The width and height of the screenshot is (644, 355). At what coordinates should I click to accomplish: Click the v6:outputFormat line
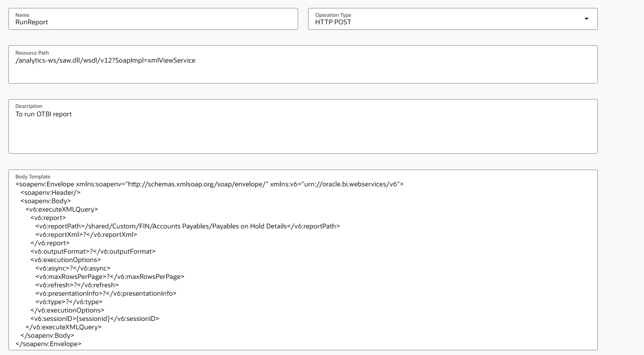93,251
